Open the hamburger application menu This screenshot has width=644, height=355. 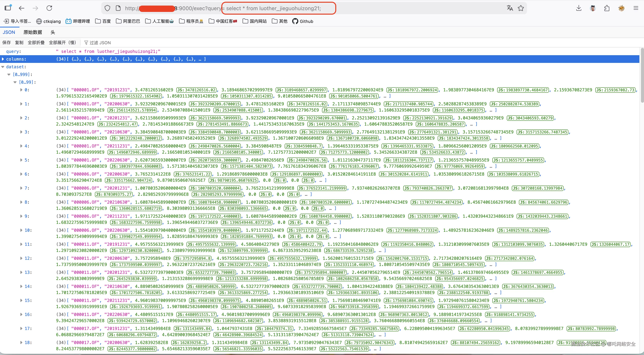click(x=636, y=8)
